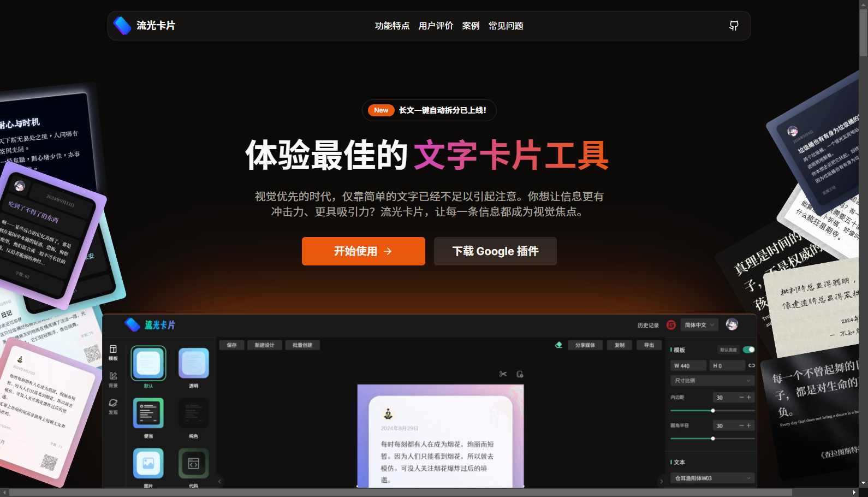The image size is (868, 497).
Task: Go to 功能特点 section
Action: [x=392, y=26]
